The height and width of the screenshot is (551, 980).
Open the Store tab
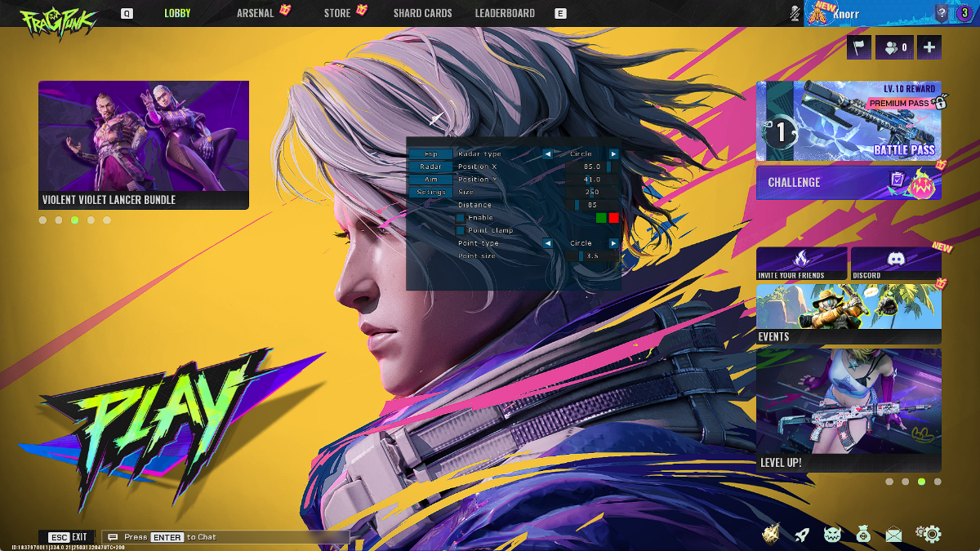coord(337,13)
